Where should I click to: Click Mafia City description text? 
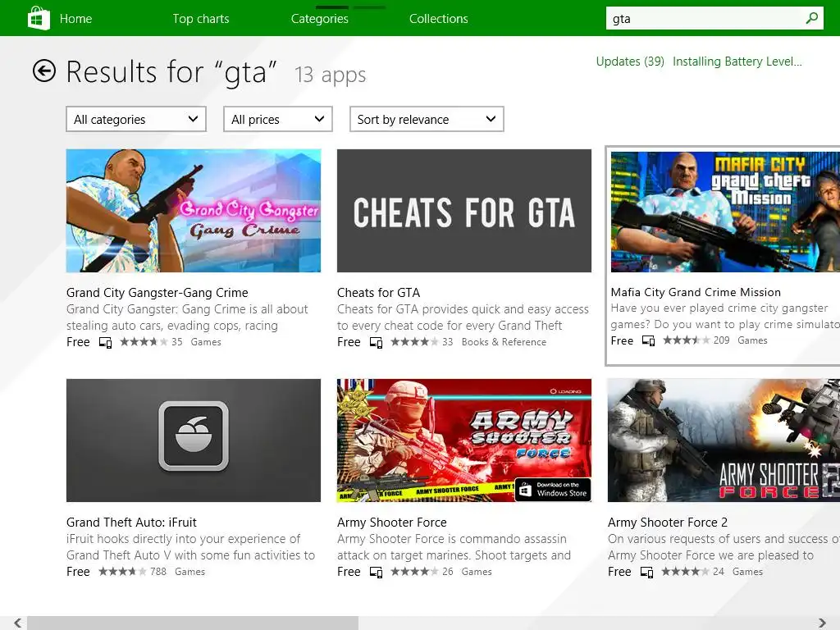[725, 316]
